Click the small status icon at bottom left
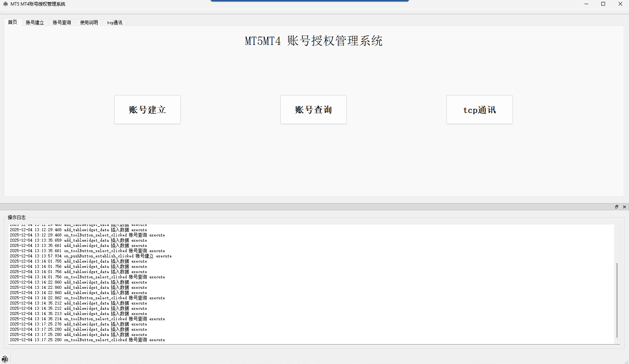Viewport: 629px width, 364px height. click(x=5, y=359)
